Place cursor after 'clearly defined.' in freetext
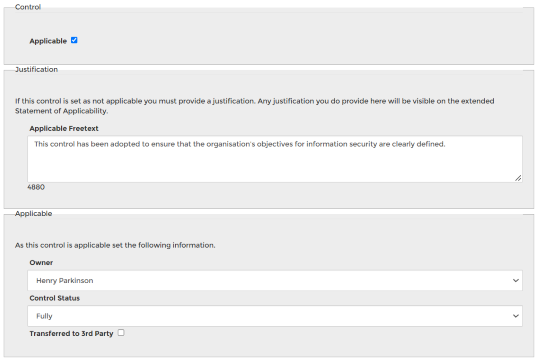Screen dimensions: 539x362 (x=446, y=144)
